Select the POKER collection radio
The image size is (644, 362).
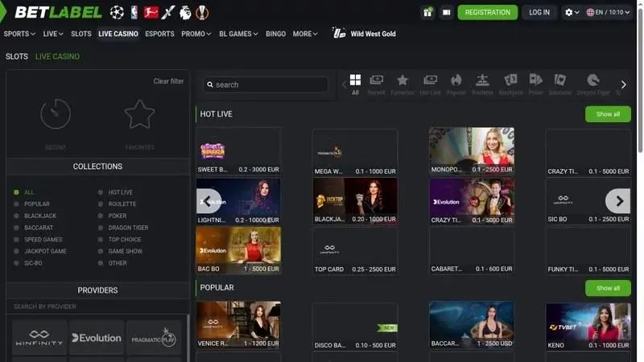pos(100,216)
